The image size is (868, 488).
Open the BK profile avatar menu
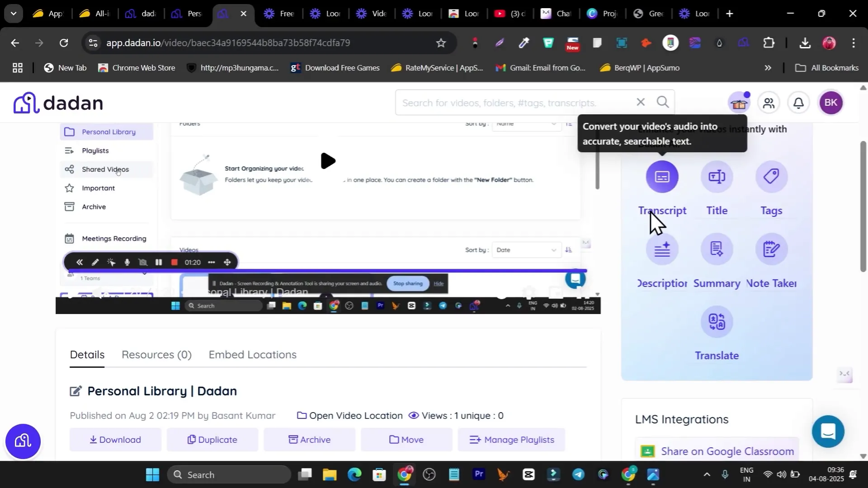tap(830, 103)
